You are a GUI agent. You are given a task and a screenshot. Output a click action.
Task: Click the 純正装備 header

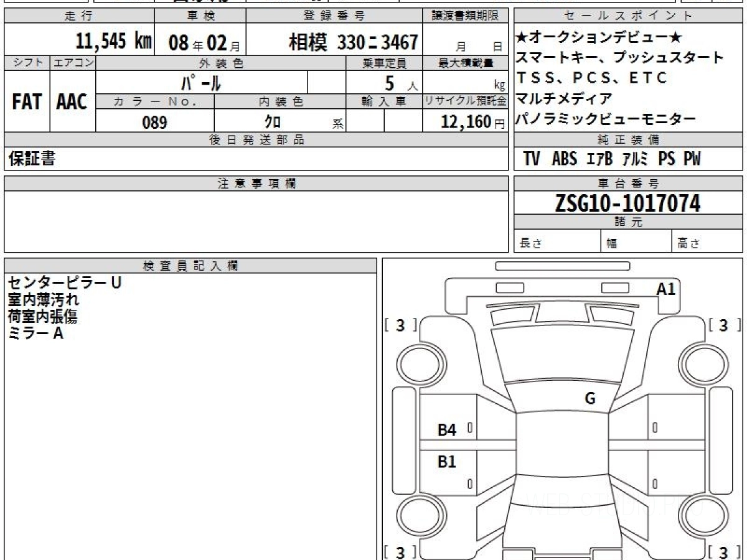[x=629, y=140]
